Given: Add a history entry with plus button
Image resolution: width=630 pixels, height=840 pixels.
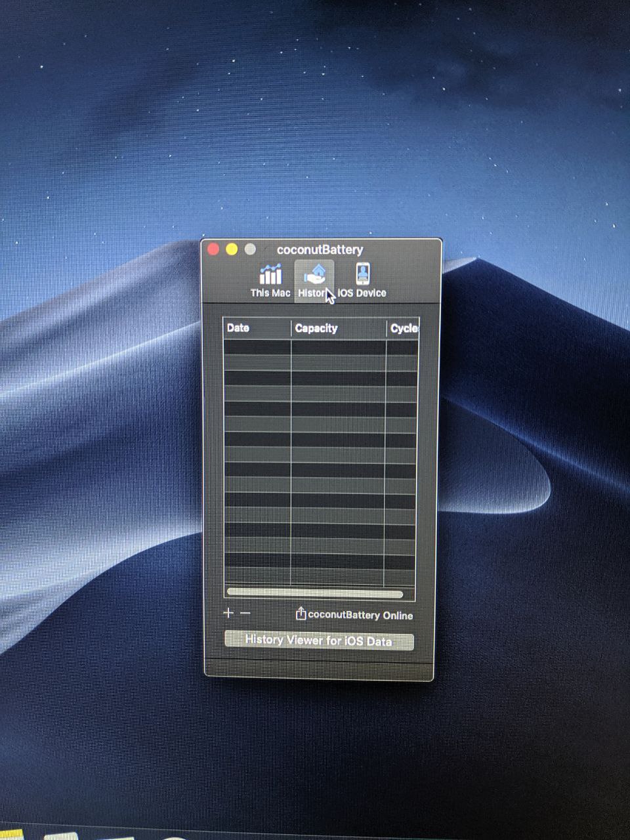Looking at the screenshot, I should [x=228, y=613].
